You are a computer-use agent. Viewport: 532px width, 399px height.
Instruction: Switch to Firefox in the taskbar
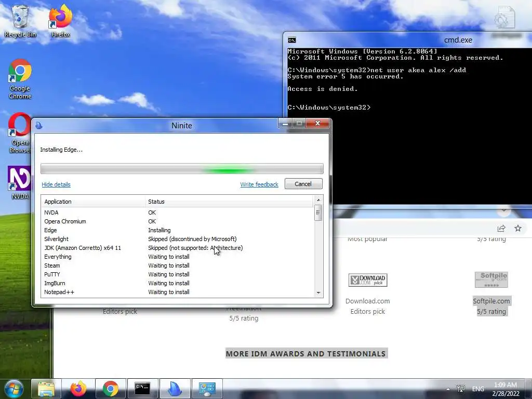click(x=78, y=389)
